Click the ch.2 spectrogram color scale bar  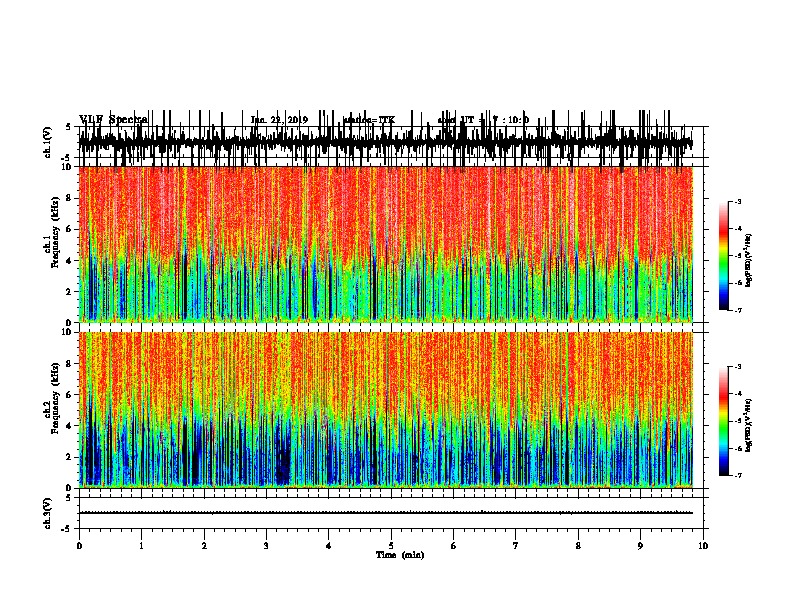pyautogui.click(x=724, y=421)
